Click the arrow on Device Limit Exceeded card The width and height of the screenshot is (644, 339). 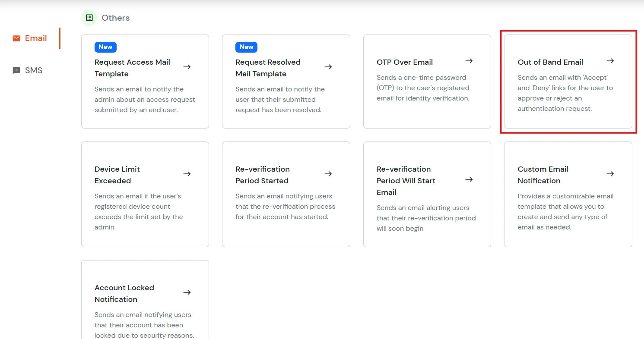(x=187, y=174)
